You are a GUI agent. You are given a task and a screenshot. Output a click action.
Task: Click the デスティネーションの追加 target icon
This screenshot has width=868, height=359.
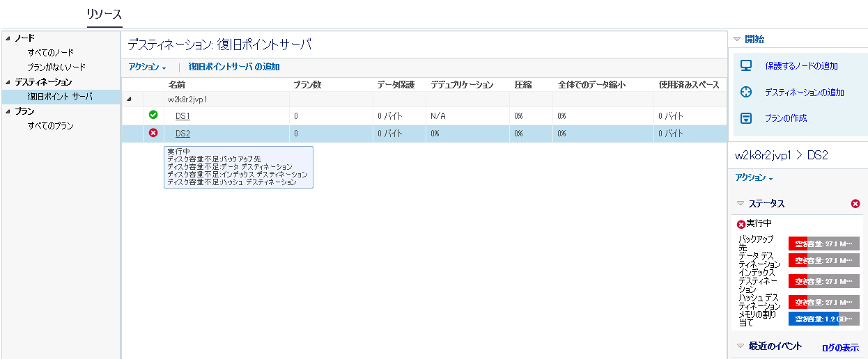tap(746, 92)
